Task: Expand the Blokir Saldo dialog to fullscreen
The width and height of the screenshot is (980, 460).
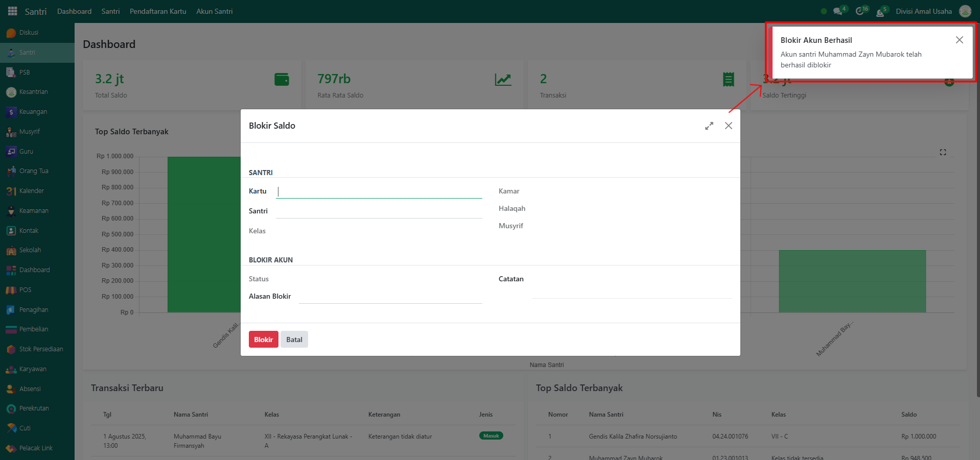Action: coord(709,126)
